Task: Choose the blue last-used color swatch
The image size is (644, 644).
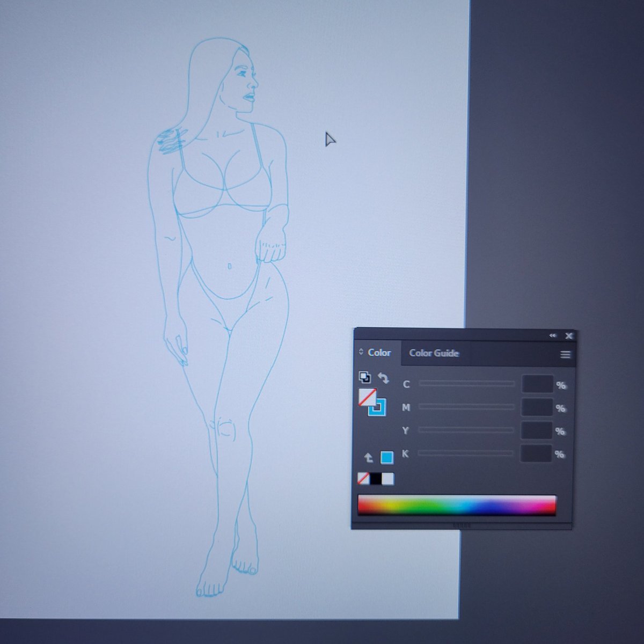Action: [x=386, y=457]
